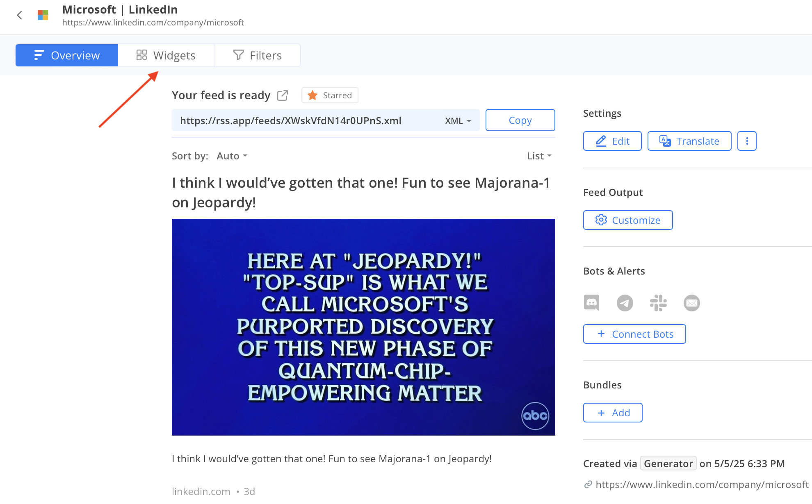Screen dimensions: 812x504
Task: Change the List view dropdown
Action: coord(539,156)
